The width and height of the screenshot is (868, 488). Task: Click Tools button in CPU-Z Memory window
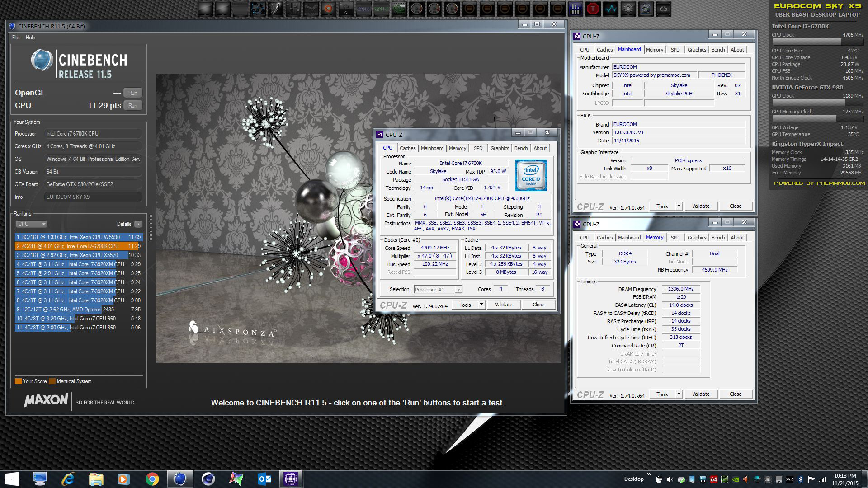click(662, 394)
